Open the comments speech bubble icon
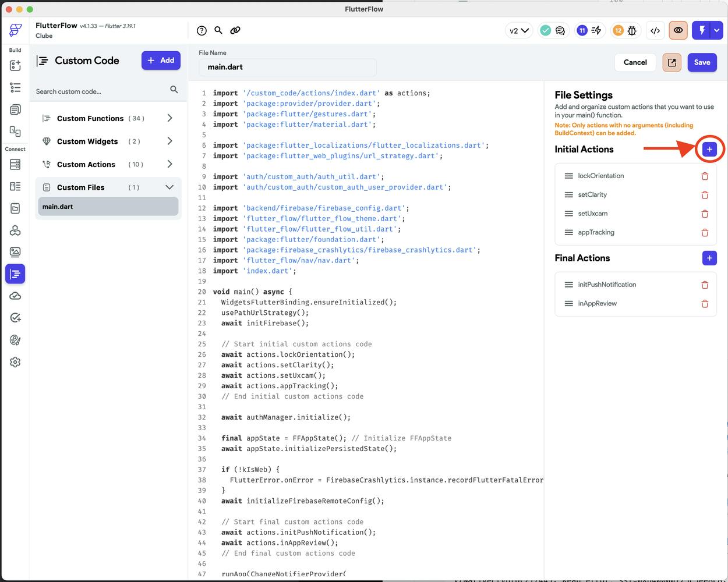The image size is (728, 582). coord(560,31)
